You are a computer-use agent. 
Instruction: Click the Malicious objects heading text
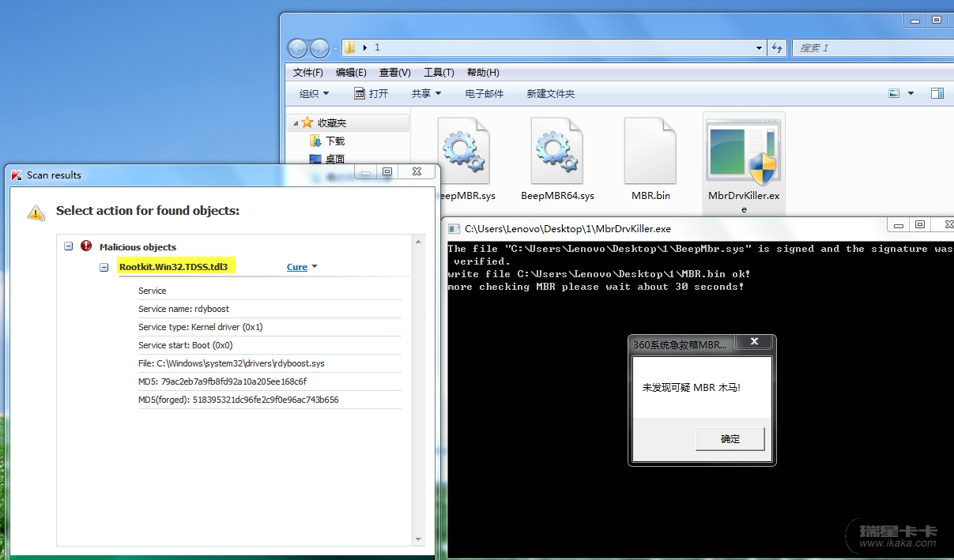click(138, 247)
